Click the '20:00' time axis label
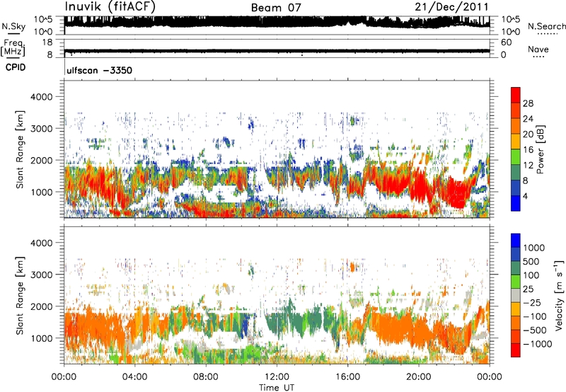This screenshot has width=566, height=392. pos(418,377)
